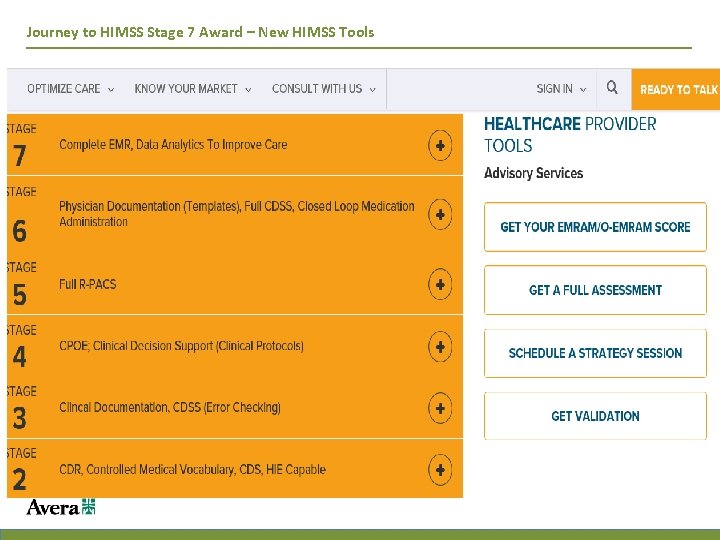This screenshot has height=540, width=720.
Task: Click the Stage 6 number label
Action: point(19,231)
